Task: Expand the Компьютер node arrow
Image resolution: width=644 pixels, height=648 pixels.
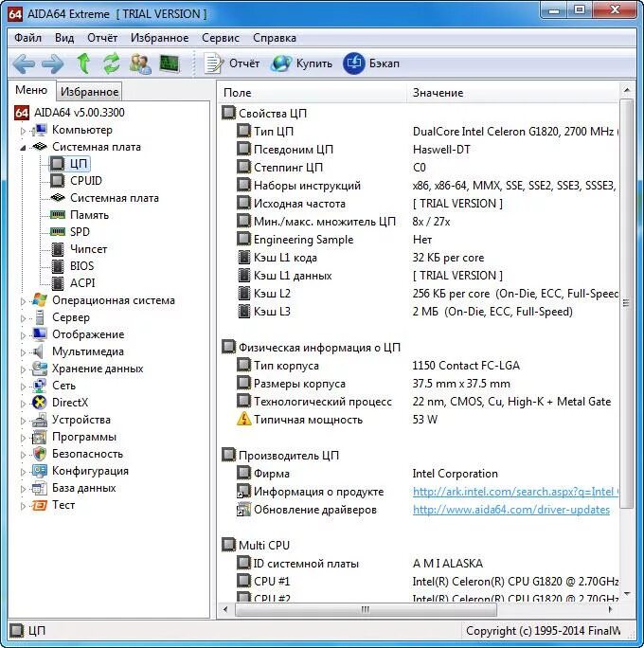Action: coord(23,131)
